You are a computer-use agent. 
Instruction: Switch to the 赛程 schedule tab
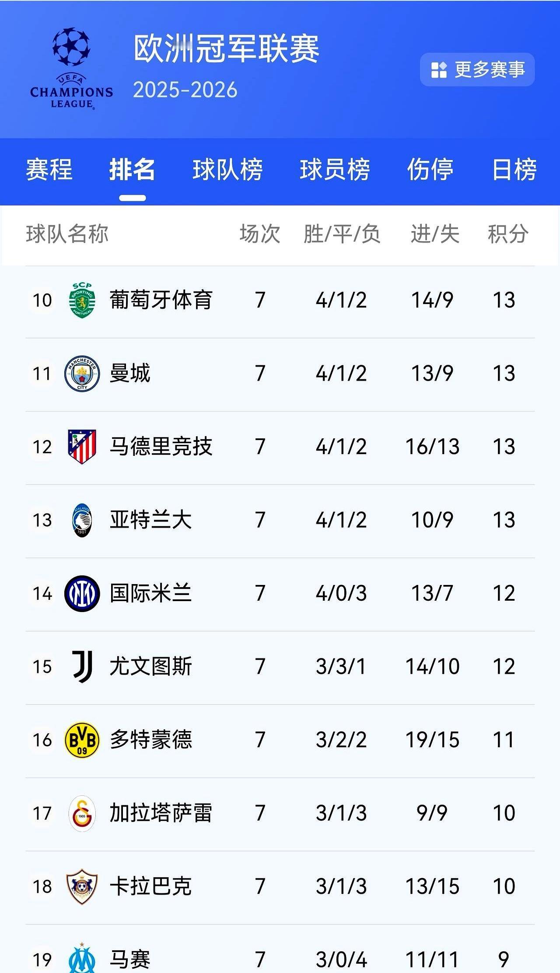[x=49, y=169]
